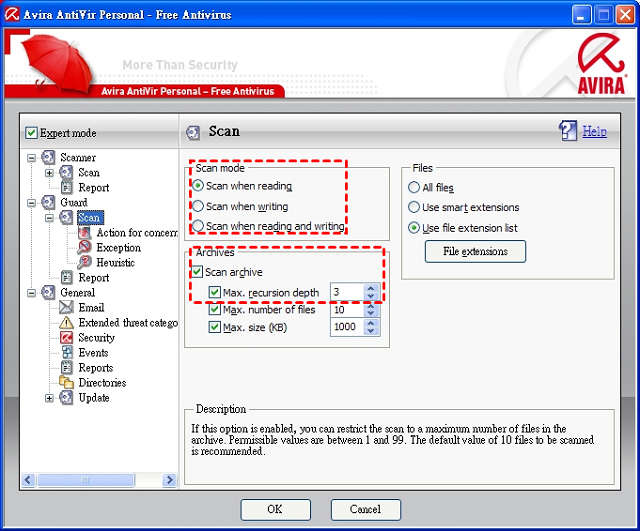Screen dimensions: 640x531
Task: Toggle the Expert mode checkbox
Action: (31, 133)
